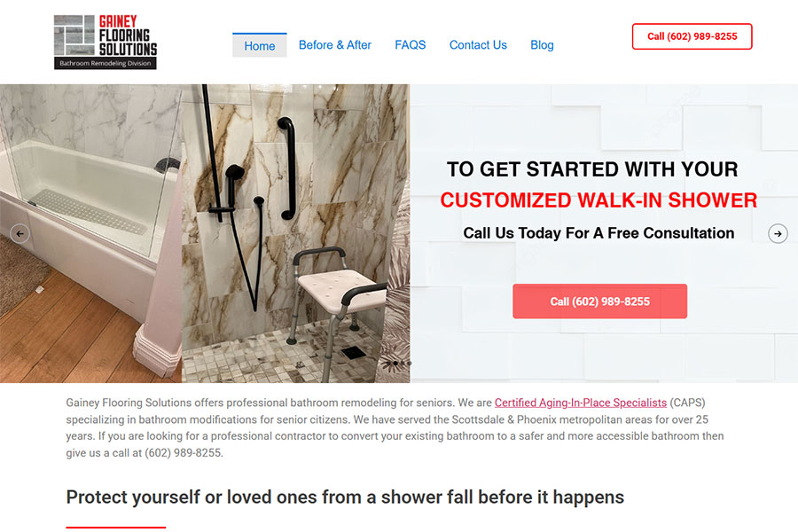The width and height of the screenshot is (798, 532).
Task: Click the bathtub before photo
Action: point(90,233)
